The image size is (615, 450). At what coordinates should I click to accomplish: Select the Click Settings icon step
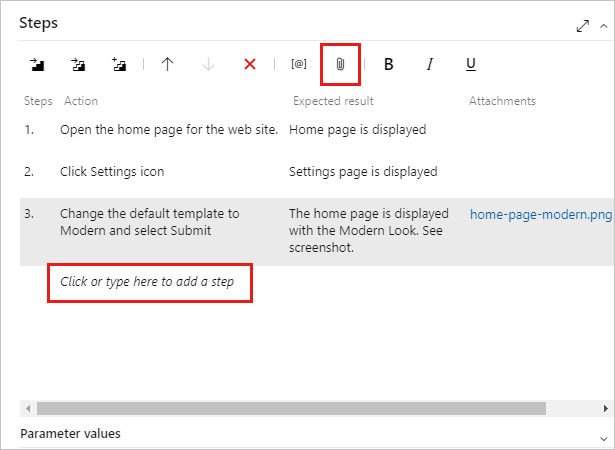[112, 171]
